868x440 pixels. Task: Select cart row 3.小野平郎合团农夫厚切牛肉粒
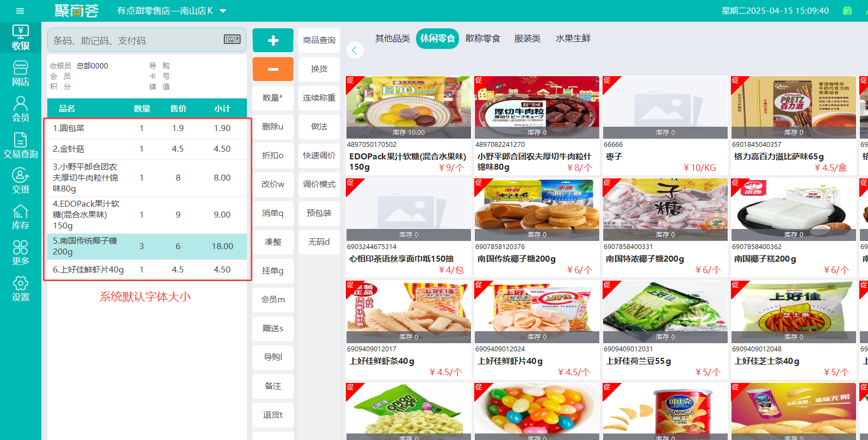pos(147,178)
